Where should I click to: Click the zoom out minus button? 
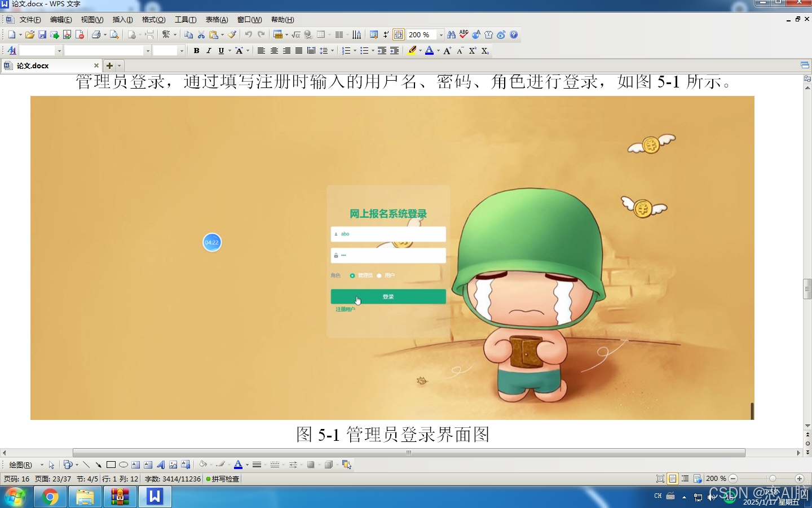click(733, 479)
